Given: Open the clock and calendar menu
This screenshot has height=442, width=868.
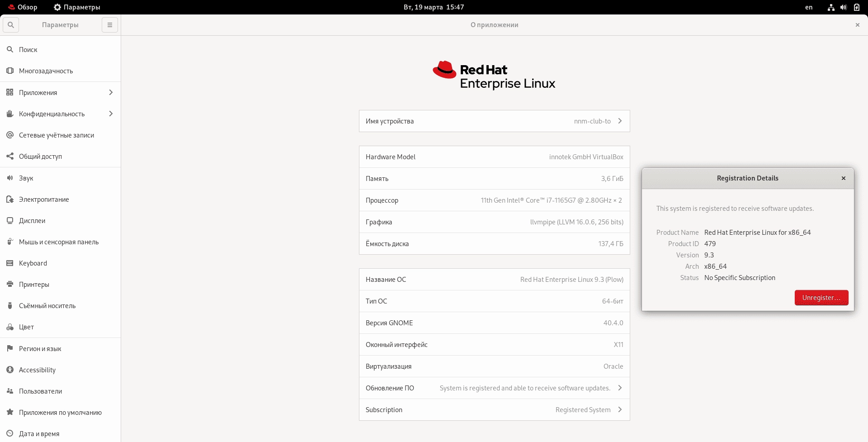Looking at the screenshot, I should (x=434, y=7).
